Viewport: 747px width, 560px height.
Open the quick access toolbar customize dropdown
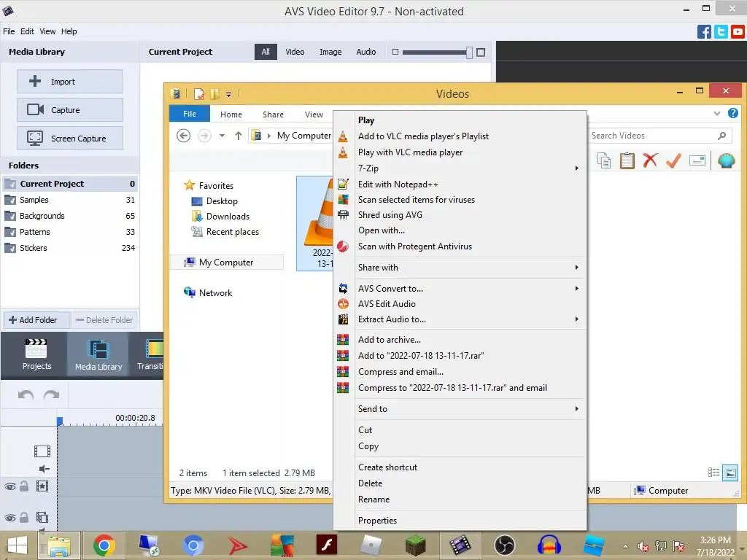click(x=228, y=95)
